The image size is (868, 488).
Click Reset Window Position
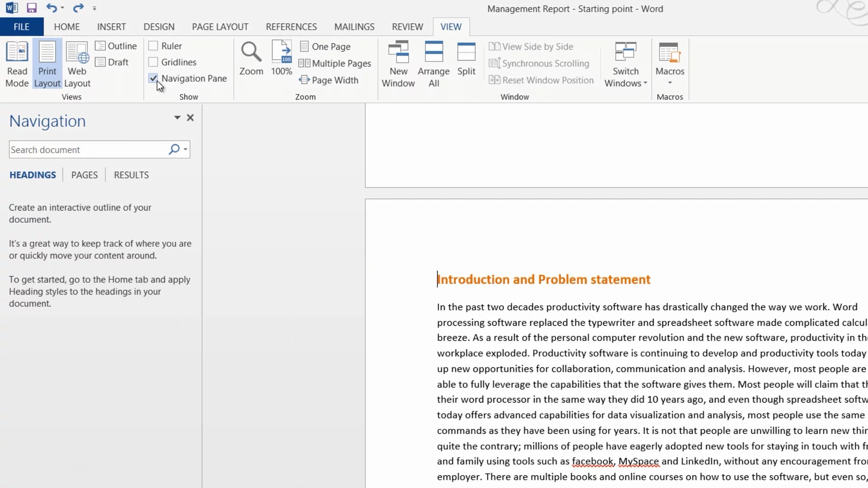tap(541, 80)
